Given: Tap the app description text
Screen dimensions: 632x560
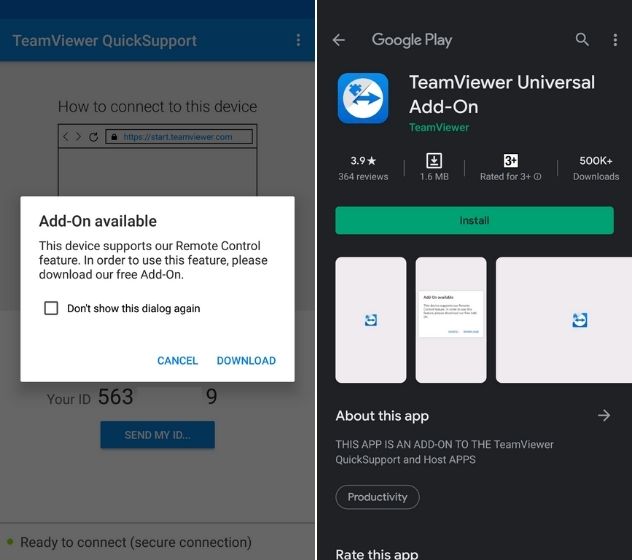Looking at the screenshot, I should 444,452.
